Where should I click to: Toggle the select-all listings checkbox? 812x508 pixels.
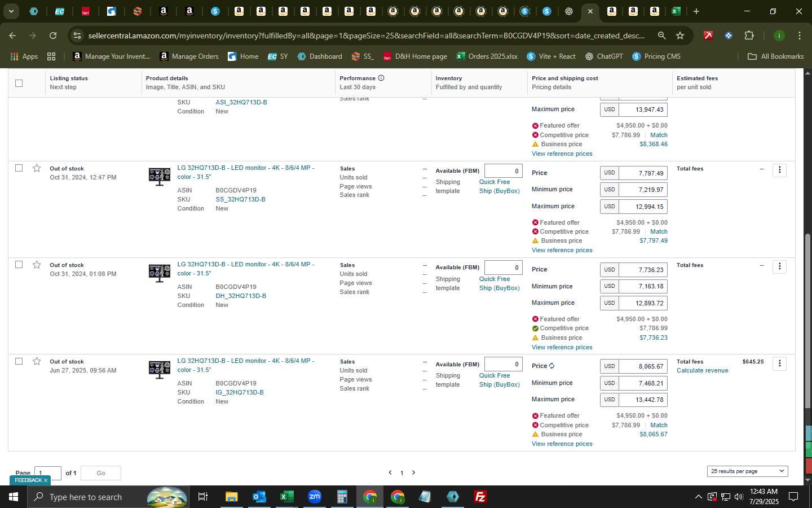click(x=19, y=83)
